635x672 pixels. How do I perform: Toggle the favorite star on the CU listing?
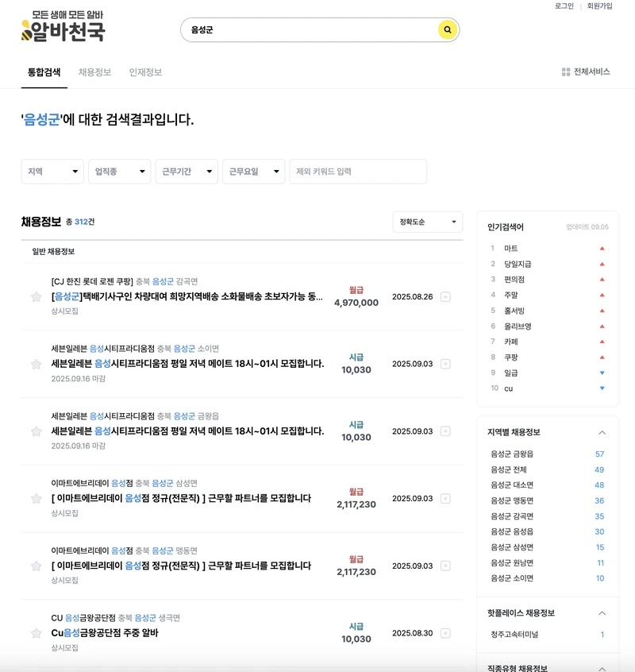tap(36, 633)
